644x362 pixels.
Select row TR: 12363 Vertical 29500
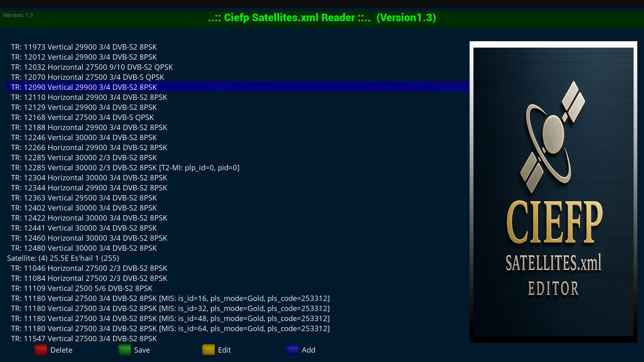coord(238,198)
